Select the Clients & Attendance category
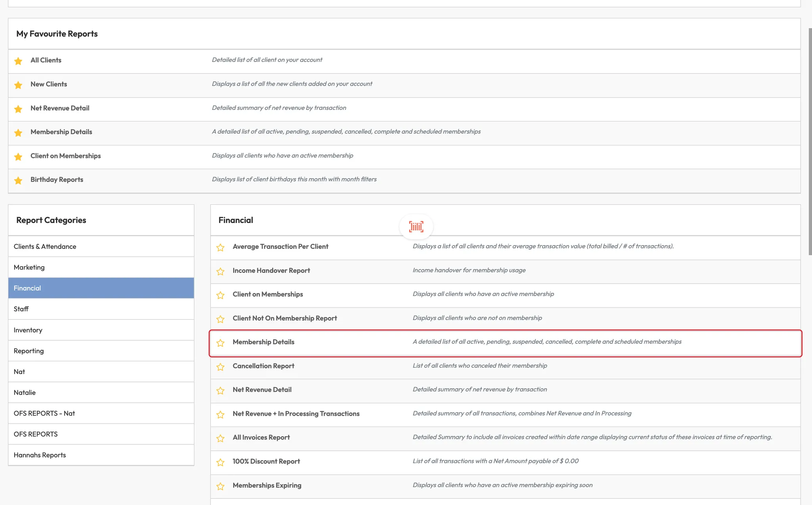 coord(45,246)
